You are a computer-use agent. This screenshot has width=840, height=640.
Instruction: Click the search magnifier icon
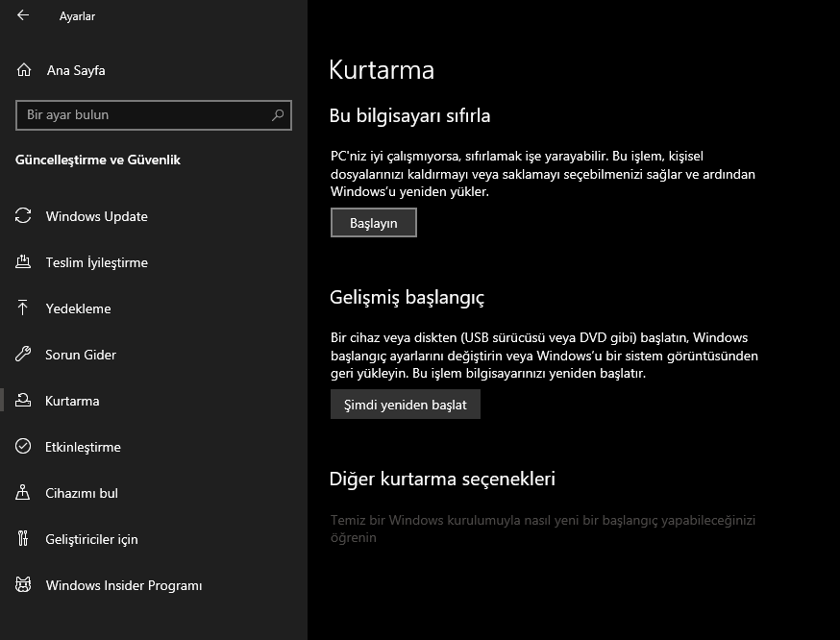click(x=278, y=114)
